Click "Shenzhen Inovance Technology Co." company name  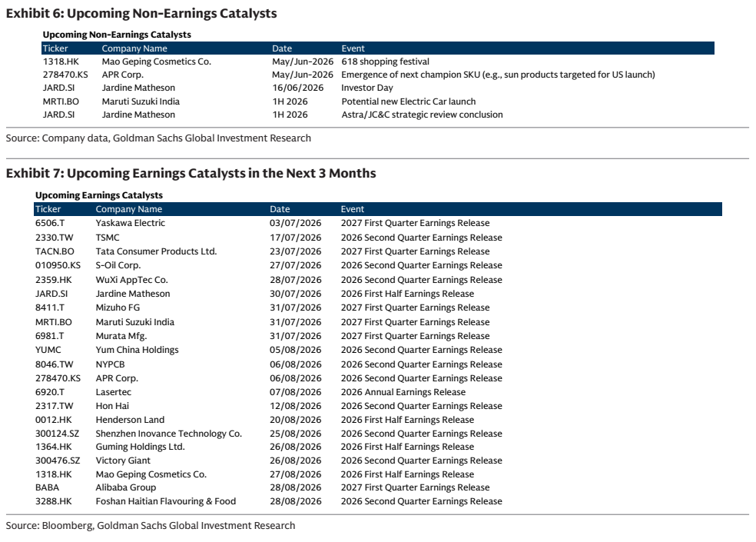point(169,434)
